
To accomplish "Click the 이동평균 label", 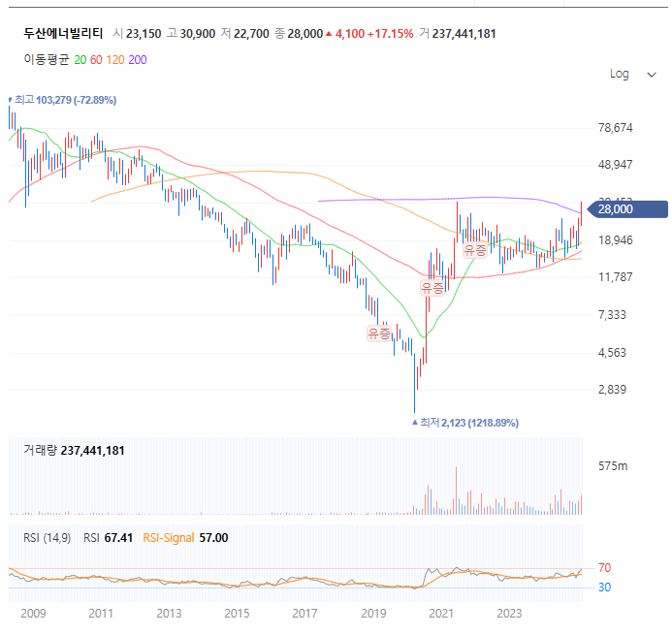I will pos(47,59).
